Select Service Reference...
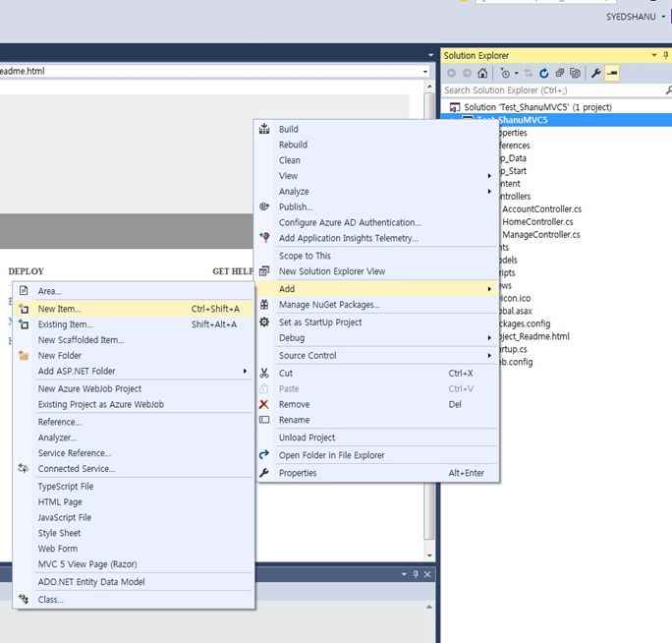Image resolution: width=672 pixels, height=643 pixels. tap(74, 453)
